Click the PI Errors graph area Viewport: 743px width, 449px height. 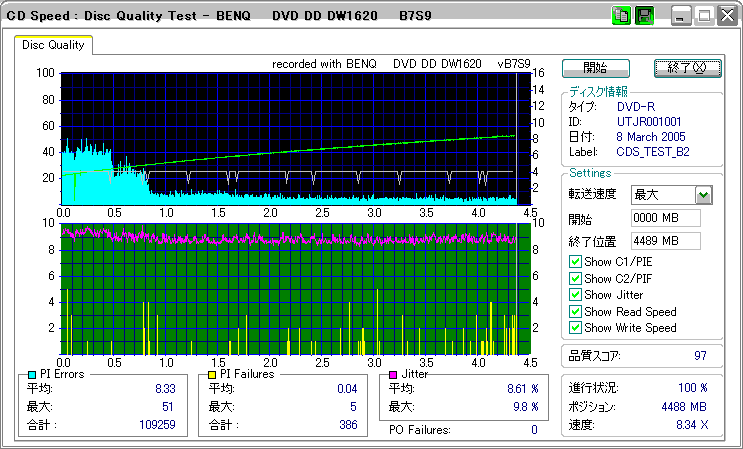[x=295, y=138]
